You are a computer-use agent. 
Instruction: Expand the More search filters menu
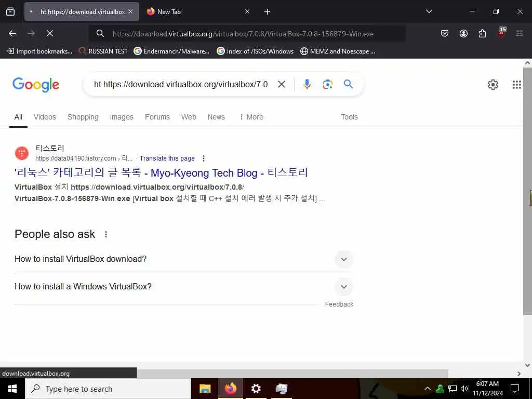pyautogui.click(x=251, y=117)
